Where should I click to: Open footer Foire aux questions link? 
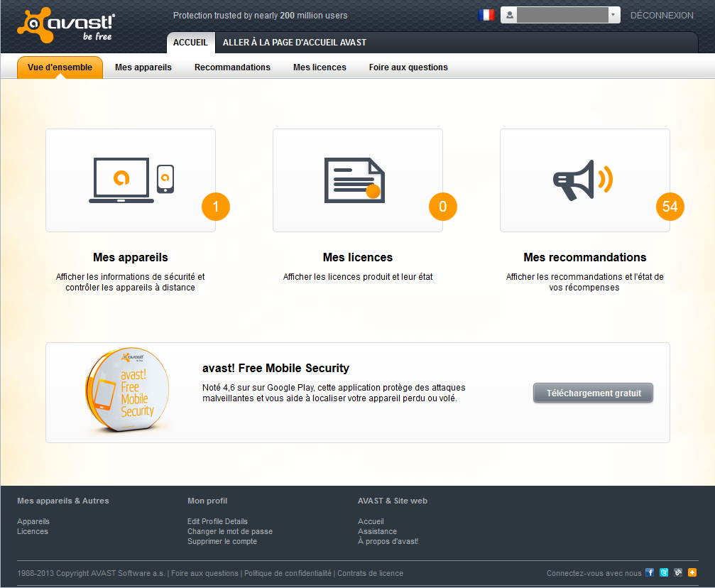coord(204,573)
